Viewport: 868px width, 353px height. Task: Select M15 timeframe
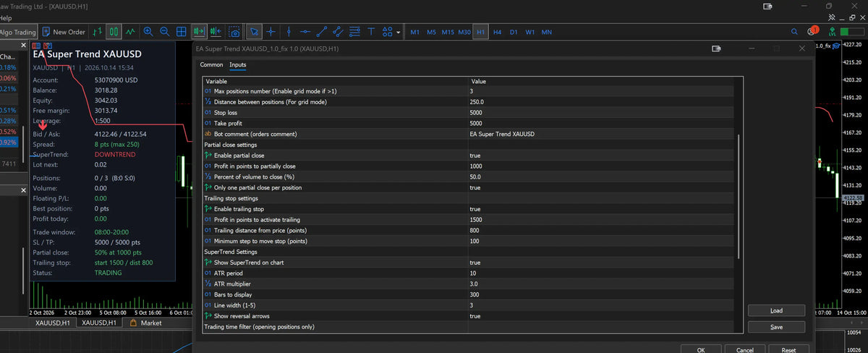coord(448,33)
